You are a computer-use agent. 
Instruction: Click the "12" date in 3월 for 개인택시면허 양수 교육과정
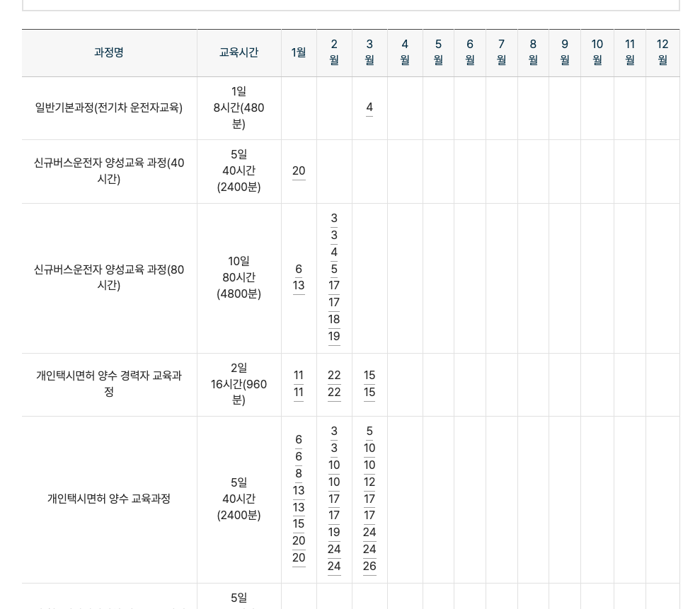[369, 482]
